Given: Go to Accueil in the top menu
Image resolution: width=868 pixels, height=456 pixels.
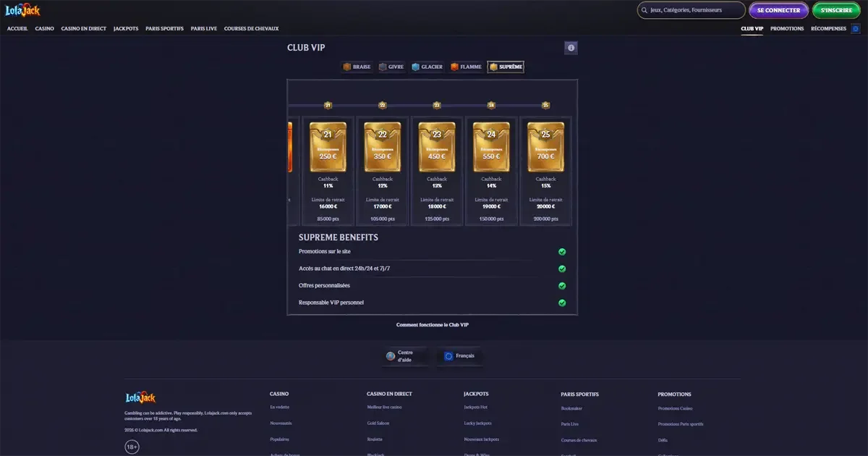Looking at the screenshot, I should point(17,29).
